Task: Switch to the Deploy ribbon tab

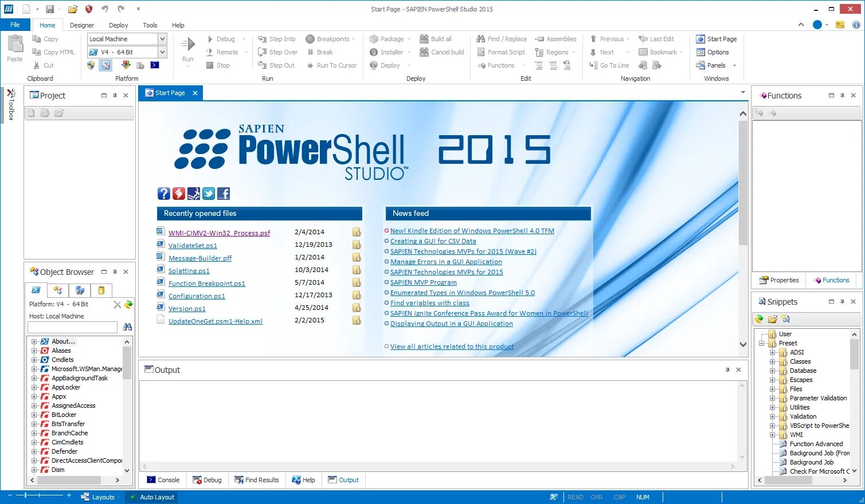Action: click(x=119, y=25)
